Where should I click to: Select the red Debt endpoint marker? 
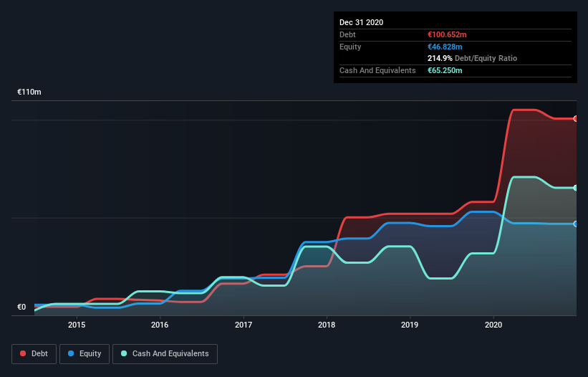(x=576, y=118)
